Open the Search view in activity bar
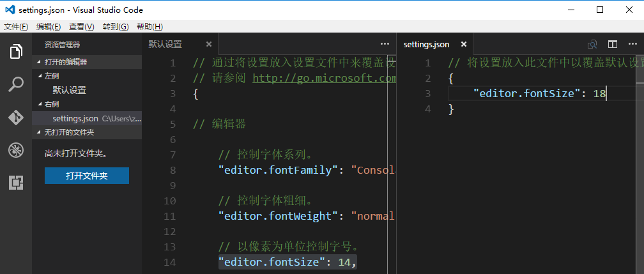Image resolution: width=644 pixels, height=274 pixels. [16, 84]
